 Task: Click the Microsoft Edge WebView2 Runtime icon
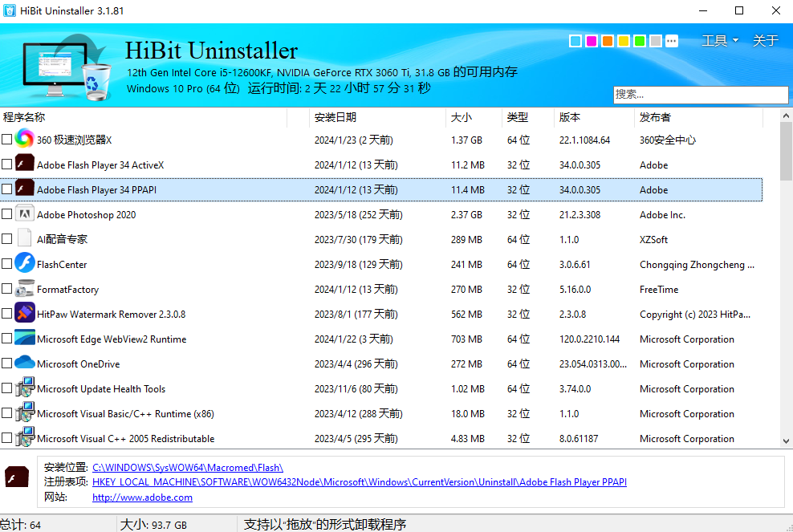23,339
